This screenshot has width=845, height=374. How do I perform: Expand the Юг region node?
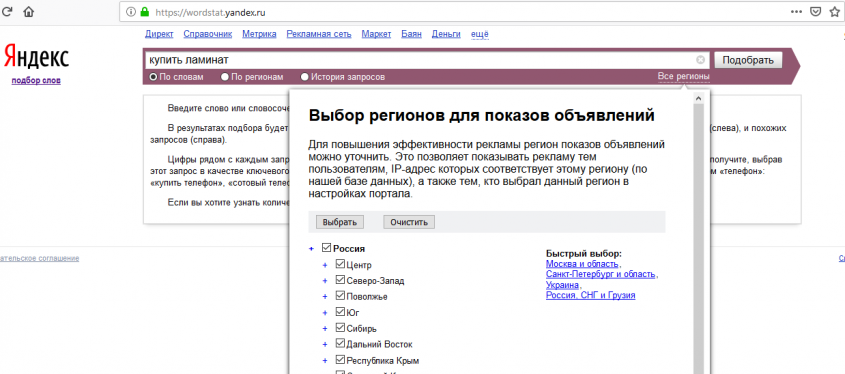pyautogui.click(x=325, y=313)
